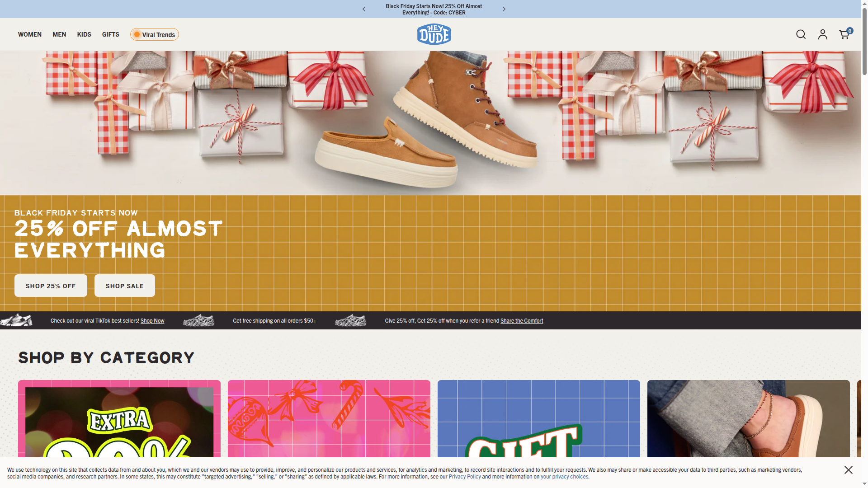Open the Code: CYBER link

click(449, 13)
